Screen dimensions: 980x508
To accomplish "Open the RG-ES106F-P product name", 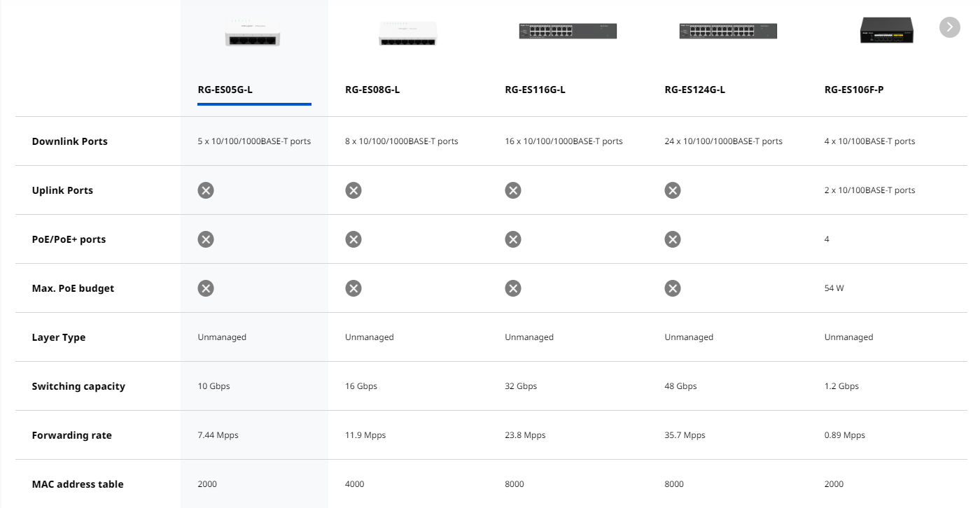I will coord(854,90).
